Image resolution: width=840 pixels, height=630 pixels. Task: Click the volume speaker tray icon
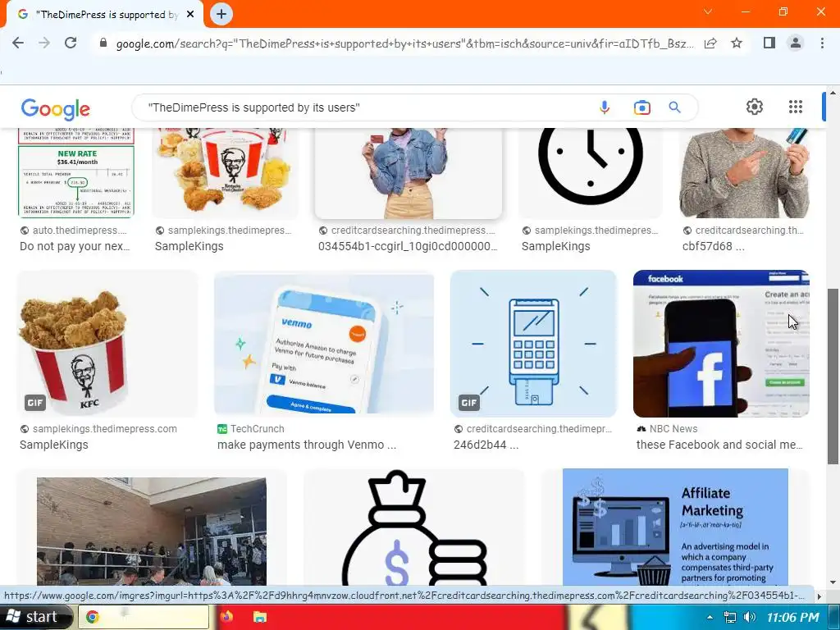coord(750,617)
